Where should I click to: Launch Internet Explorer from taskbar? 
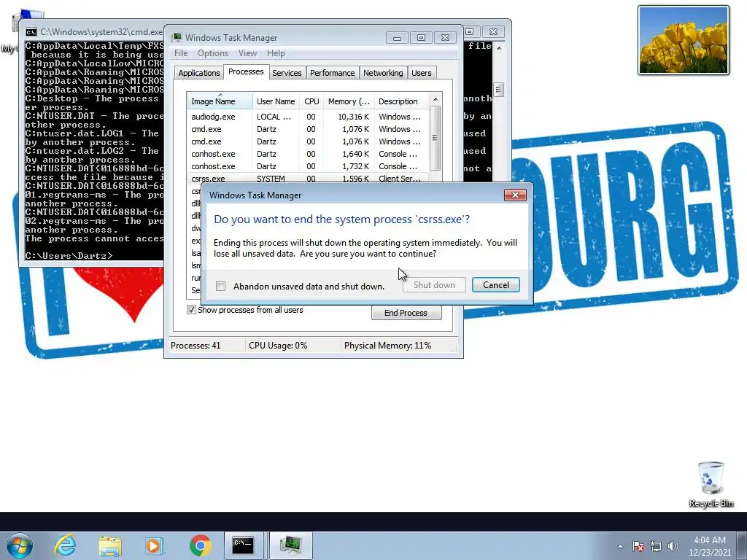pyautogui.click(x=65, y=545)
